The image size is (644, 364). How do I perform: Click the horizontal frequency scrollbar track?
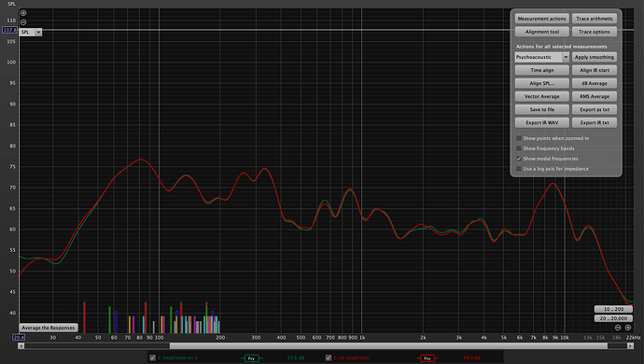(x=326, y=346)
